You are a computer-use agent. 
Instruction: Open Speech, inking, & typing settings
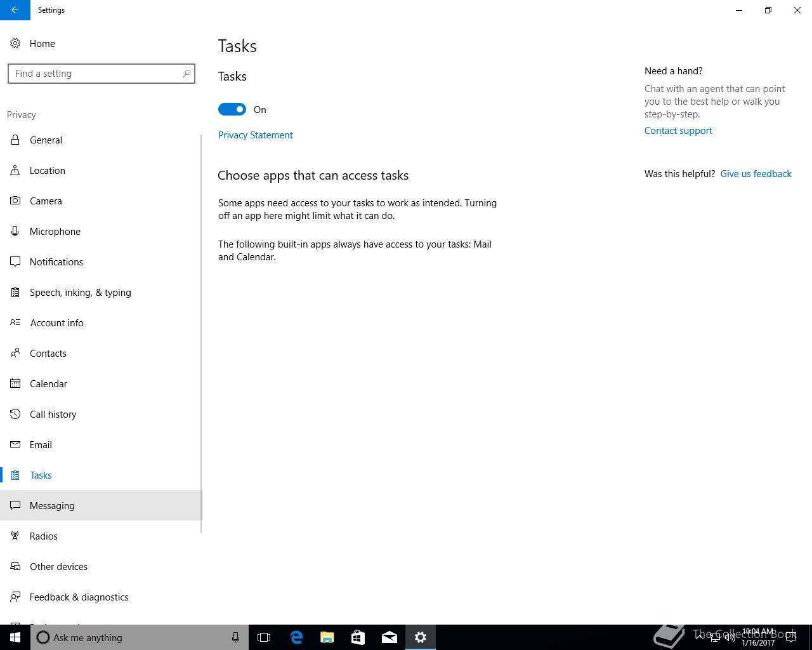point(101,292)
